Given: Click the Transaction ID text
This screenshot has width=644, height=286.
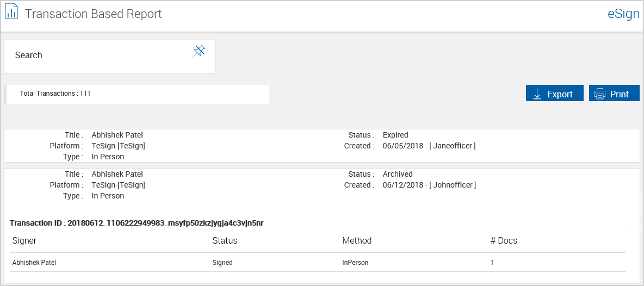Looking at the screenshot, I should tap(137, 223).
